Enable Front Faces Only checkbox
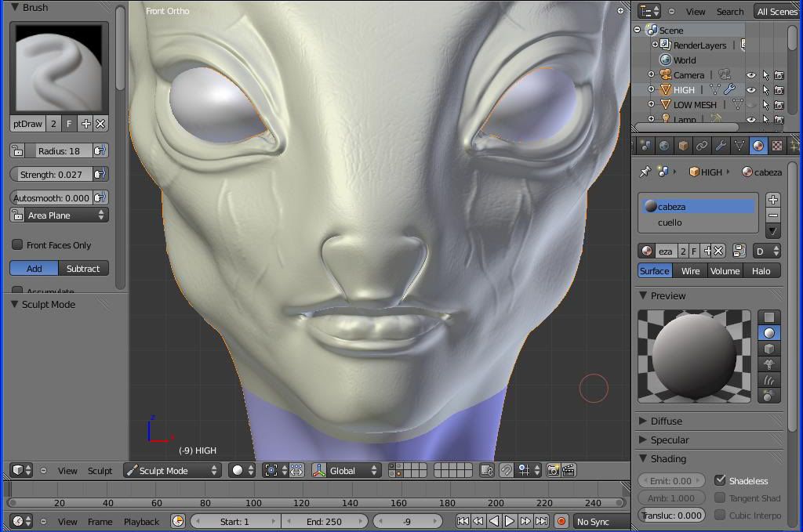This screenshot has height=532, width=803. tap(17, 245)
